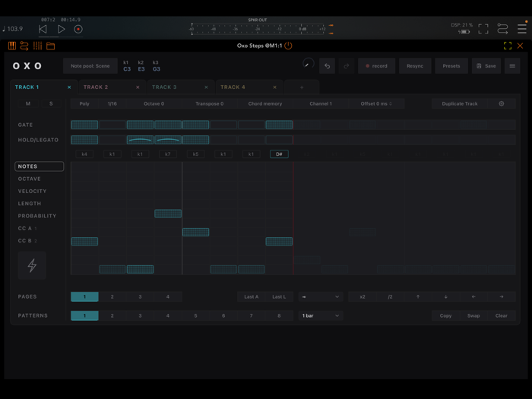This screenshot has height=399, width=532.
Task: Open the Transpose 0 selector
Action: [x=210, y=103]
